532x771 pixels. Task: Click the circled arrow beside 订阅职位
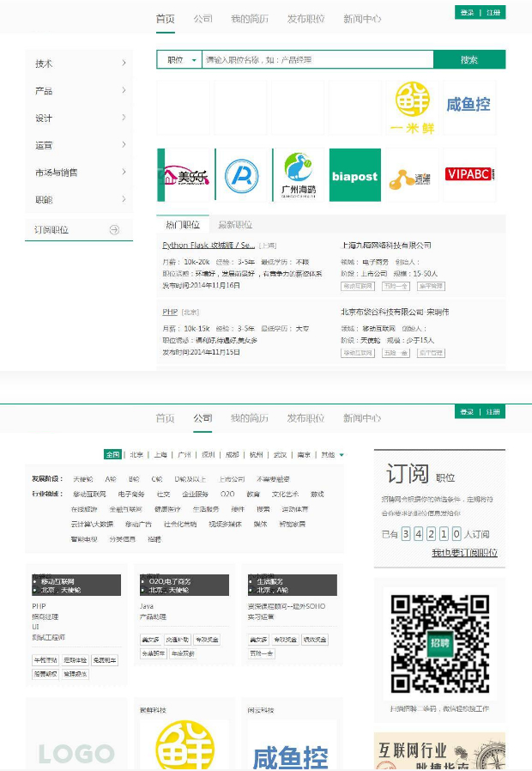pos(114,230)
